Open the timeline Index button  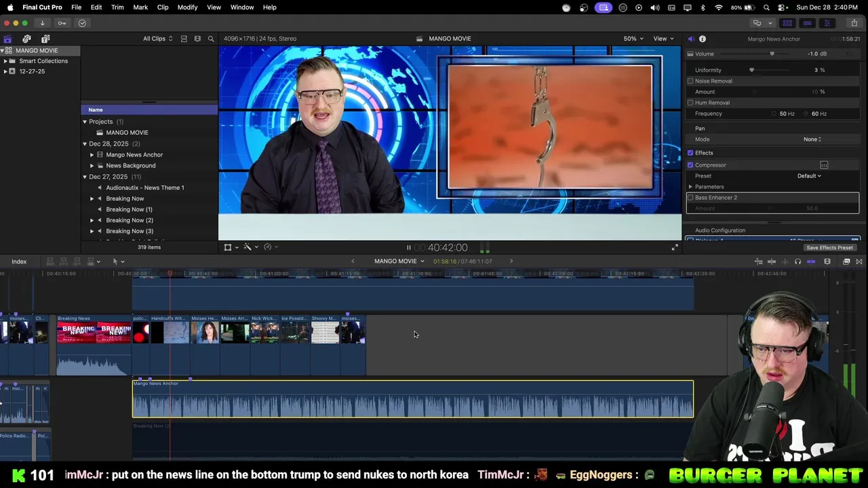point(19,262)
